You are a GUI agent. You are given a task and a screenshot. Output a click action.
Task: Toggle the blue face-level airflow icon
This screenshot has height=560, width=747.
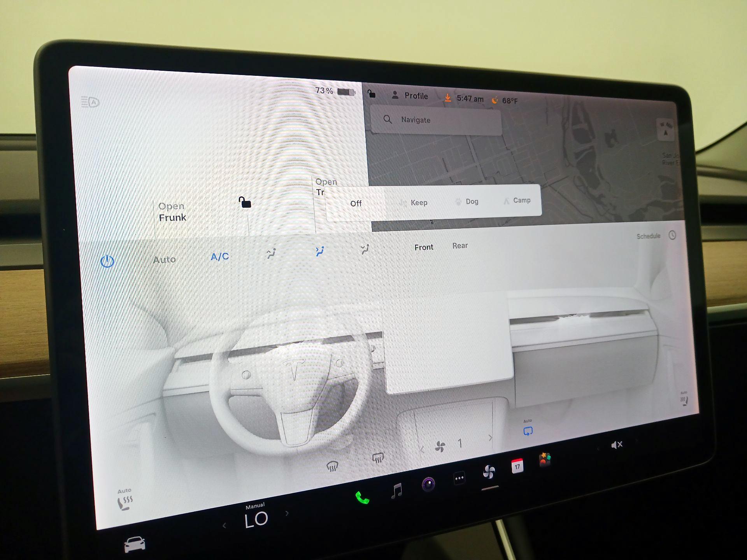point(320,251)
